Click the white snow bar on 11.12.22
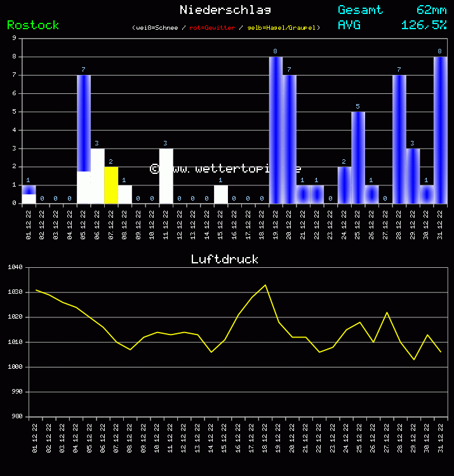The width and height of the screenshot is (454, 476). (166, 176)
